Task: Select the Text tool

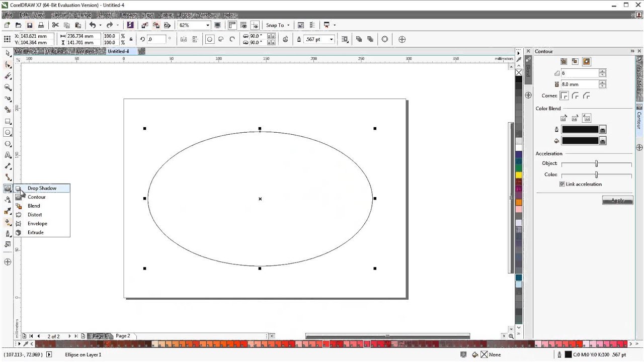Action: pyautogui.click(x=8, y=155)
